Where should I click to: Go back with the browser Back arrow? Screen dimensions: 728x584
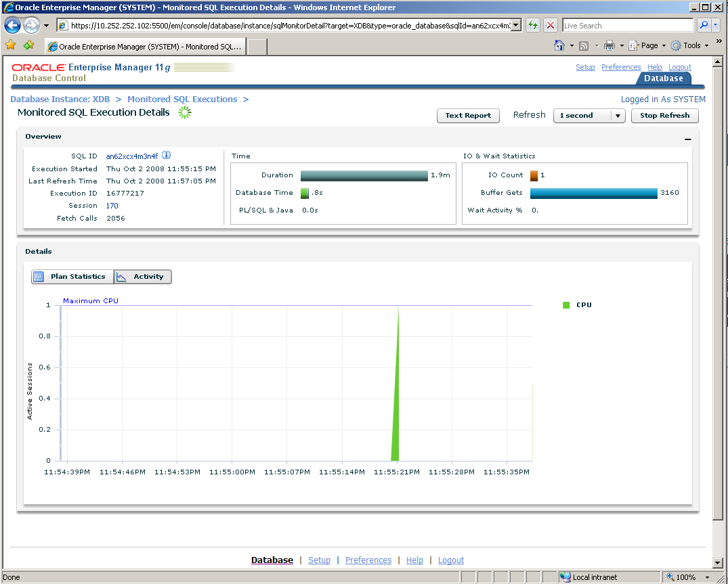[13, 26]
